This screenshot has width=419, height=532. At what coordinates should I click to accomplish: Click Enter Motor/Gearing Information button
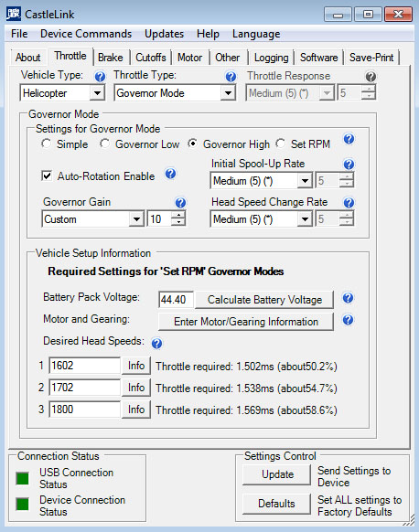tap(246, 322)
